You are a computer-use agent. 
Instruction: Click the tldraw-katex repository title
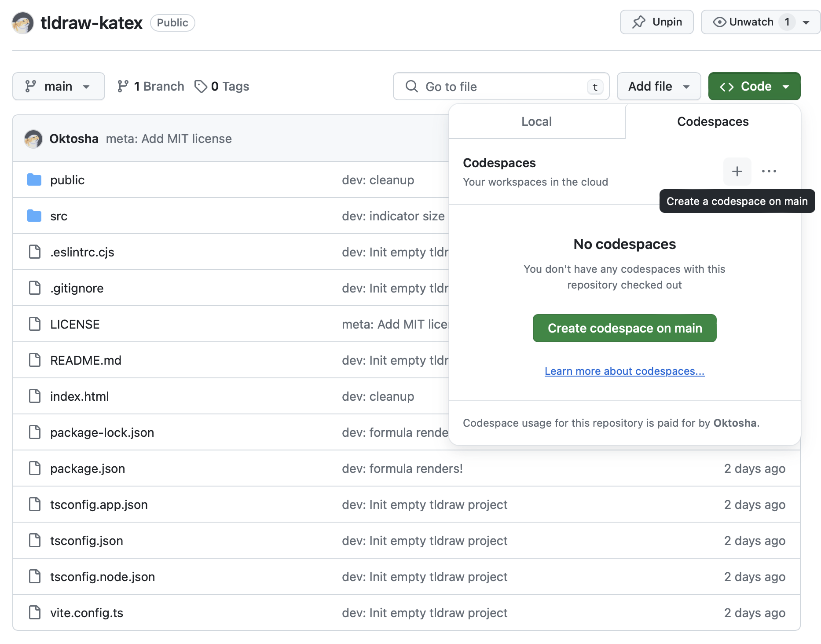[x=92, y=23]
